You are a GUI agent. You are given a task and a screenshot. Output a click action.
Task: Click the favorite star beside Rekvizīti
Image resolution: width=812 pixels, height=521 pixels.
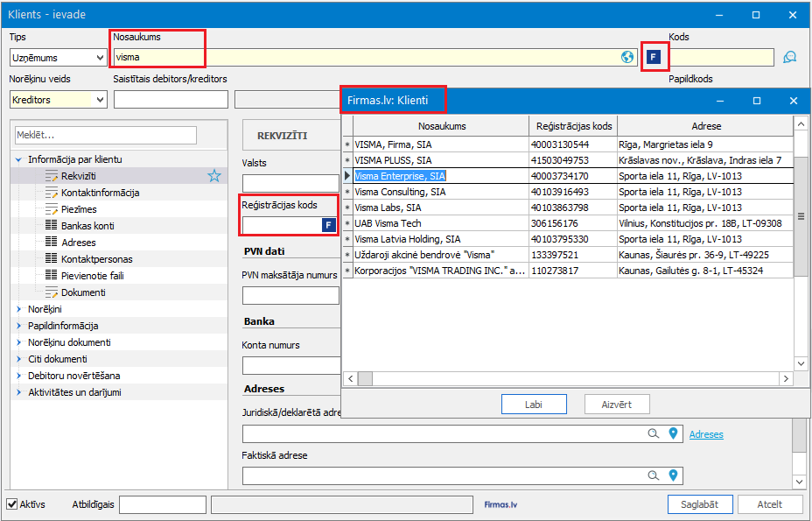pyautogui.click(x=214, y=176)
